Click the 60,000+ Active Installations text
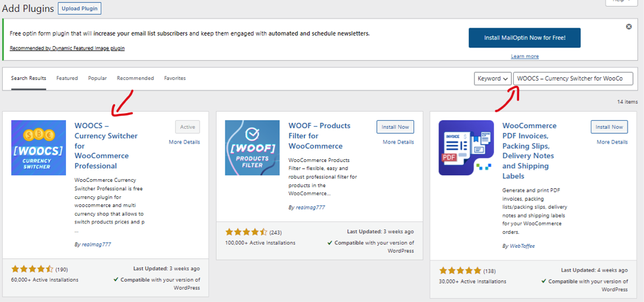This screenshot has height=302, width=644. coord(45,280)
